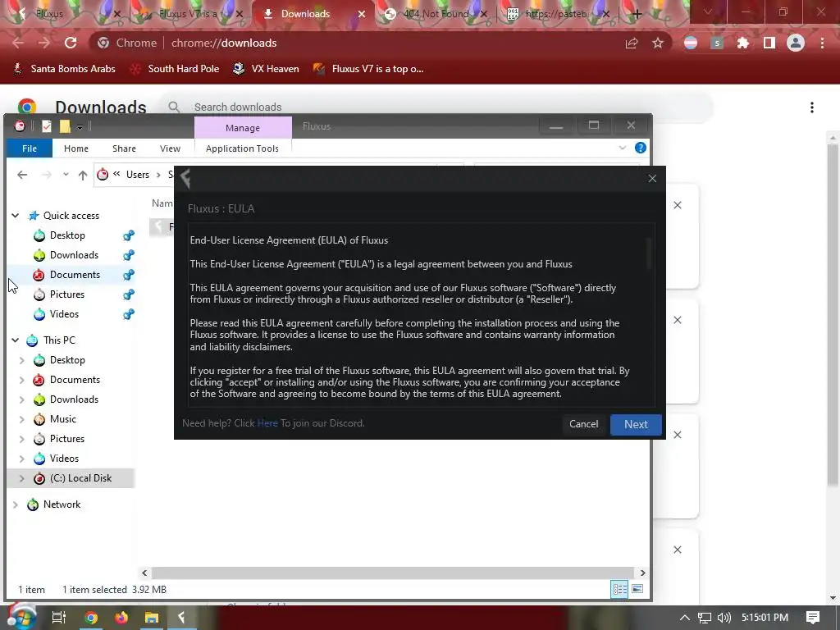Open the View ribbon tab

tap(170, 148)
